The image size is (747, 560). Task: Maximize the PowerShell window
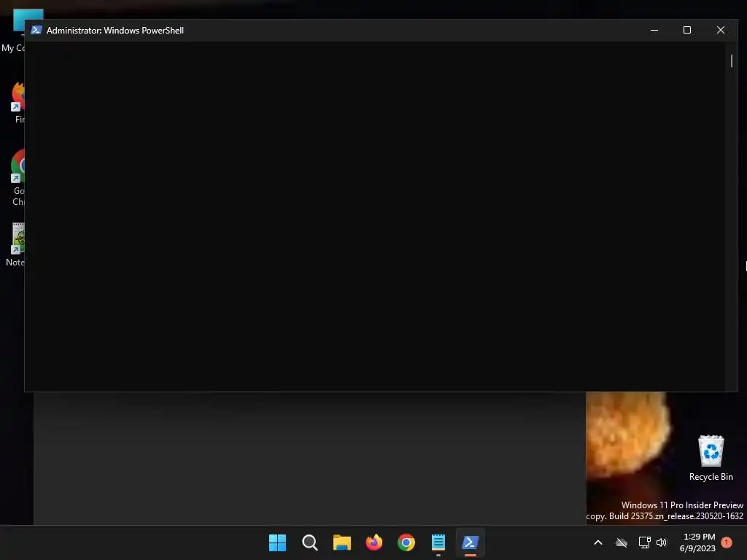tap(687, 30)
